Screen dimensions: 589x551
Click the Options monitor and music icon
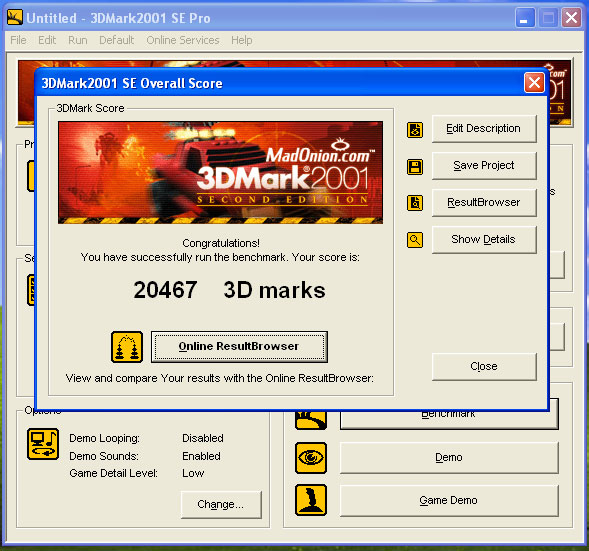[x=43, y=444]
